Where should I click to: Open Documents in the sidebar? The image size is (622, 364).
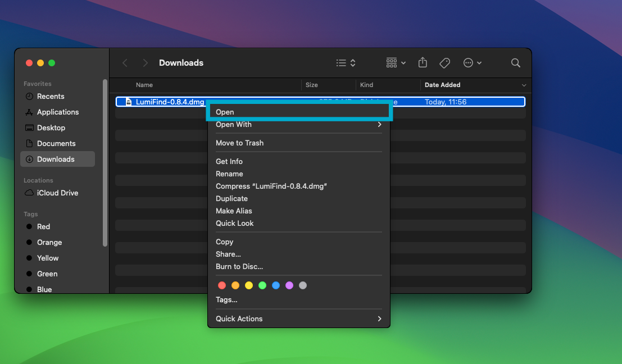[x=57, y=144]
